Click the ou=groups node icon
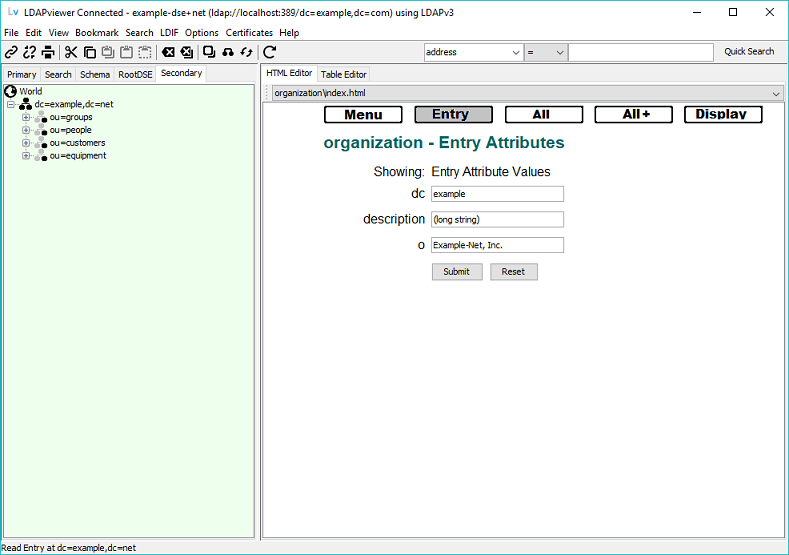Image resolution: width=789 pixels, height=555 pixels. click(x=41, y=117)
